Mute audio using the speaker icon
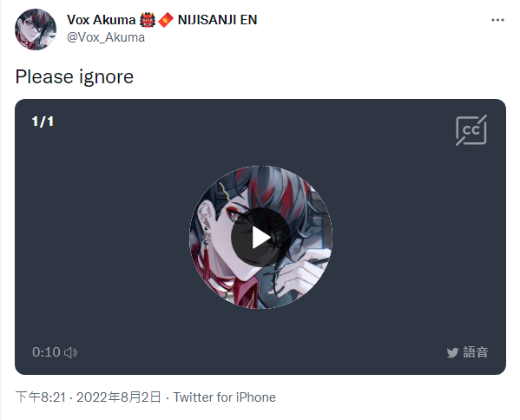This screenshot has width=520, height=420. [x=70, y=352]
